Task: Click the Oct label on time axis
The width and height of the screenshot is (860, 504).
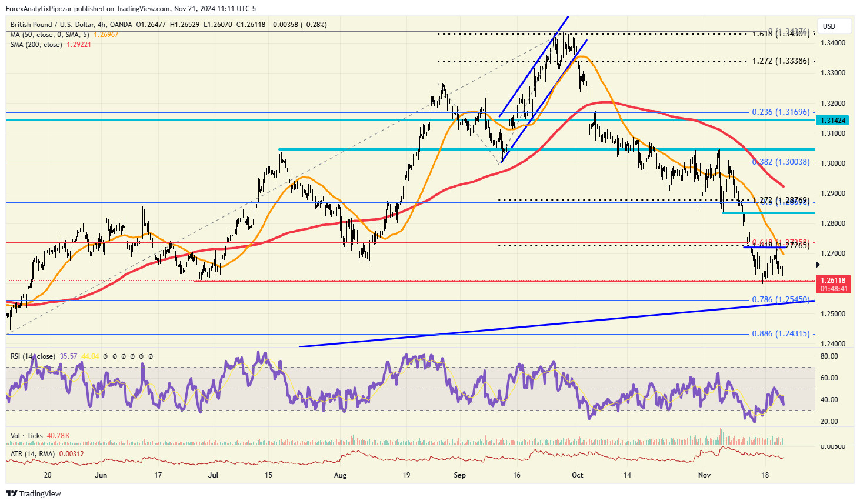Action: click(x=578, y=475)
